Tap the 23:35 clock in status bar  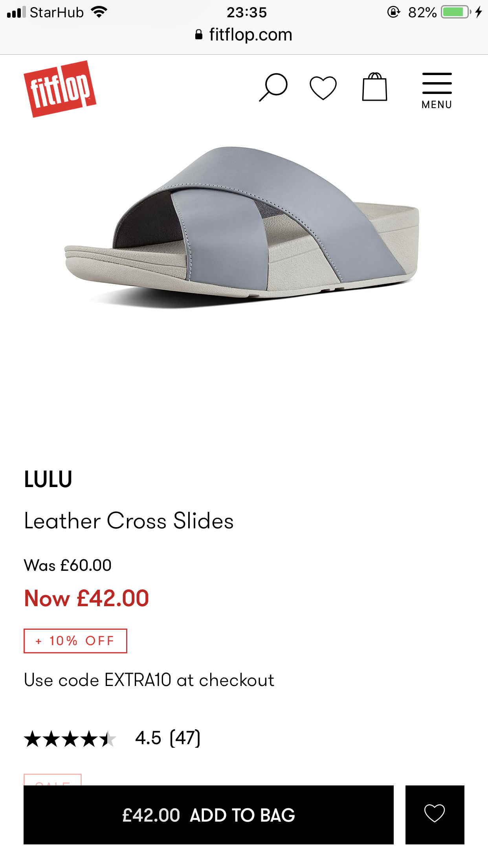tap(247, 12)
